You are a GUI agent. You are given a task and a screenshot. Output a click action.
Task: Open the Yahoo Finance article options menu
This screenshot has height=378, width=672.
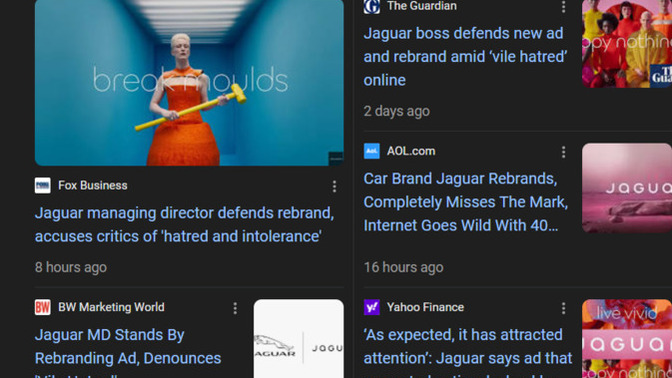563,308
